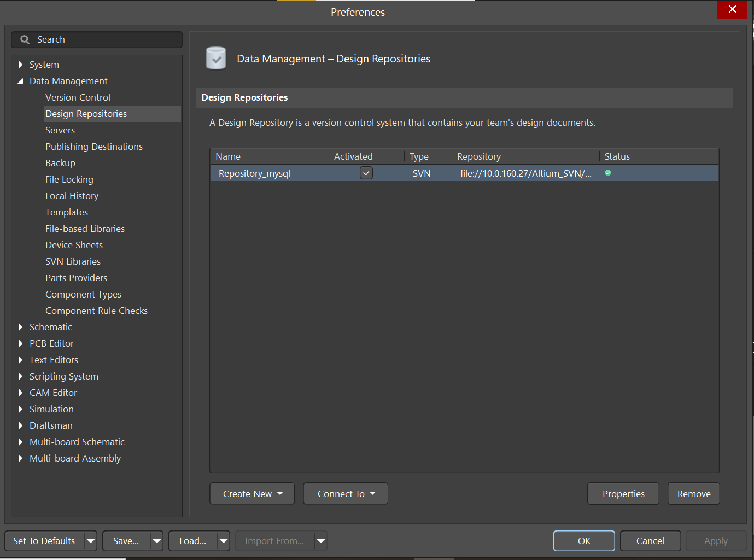
Task: Click the Design Repositories database icon
Action: click(x=216, y=58)
